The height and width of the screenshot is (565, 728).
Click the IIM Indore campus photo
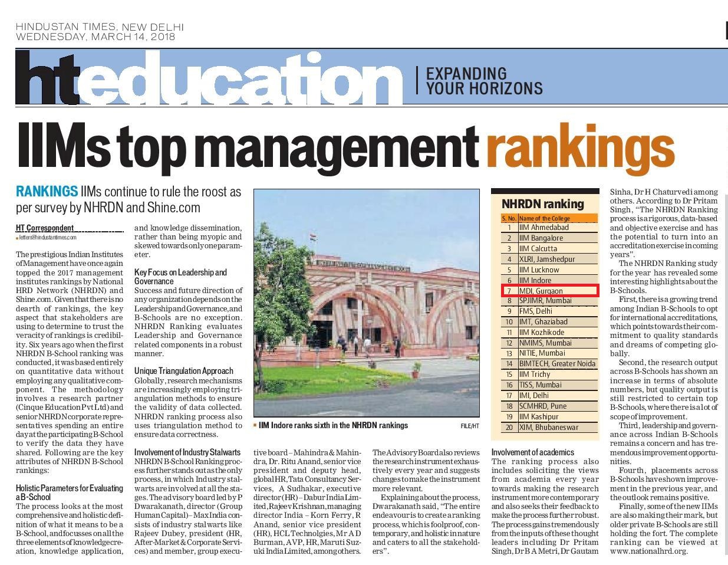(x=367, y=303)
